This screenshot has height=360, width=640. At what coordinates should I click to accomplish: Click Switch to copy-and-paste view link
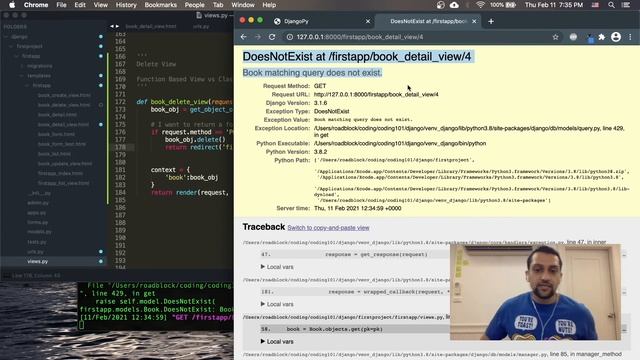[x=328, y=228]
